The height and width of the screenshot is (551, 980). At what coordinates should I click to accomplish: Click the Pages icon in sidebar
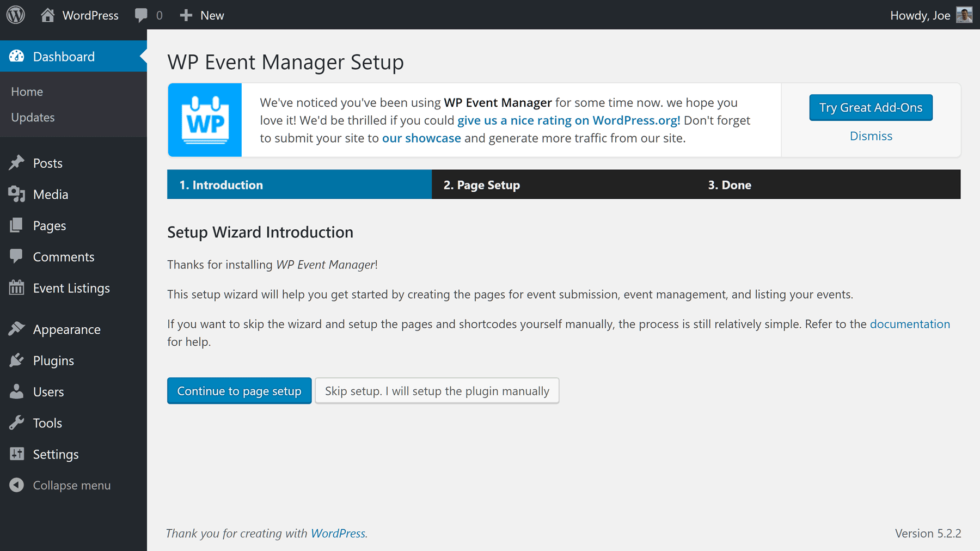tap(16, 225)
